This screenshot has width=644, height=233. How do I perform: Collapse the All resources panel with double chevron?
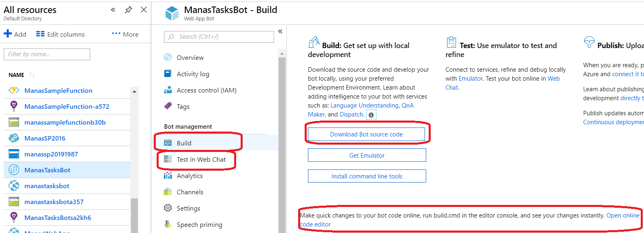click(x=113, y=10)
